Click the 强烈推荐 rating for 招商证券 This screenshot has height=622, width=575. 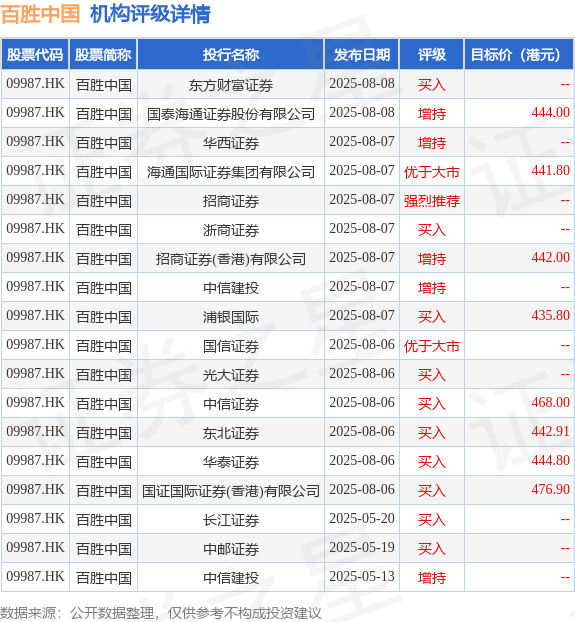[x=432, y=201]
